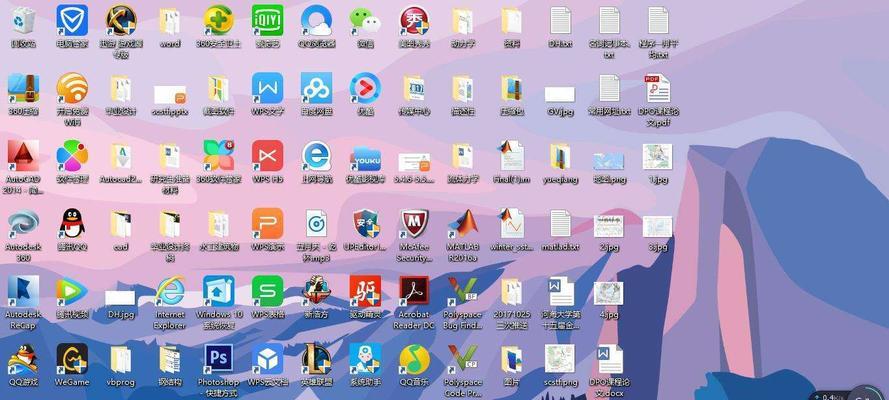The image size is (889, 400).
Task: Open WPS Writer (blue W icon)
Action: (x=268, y=88)
